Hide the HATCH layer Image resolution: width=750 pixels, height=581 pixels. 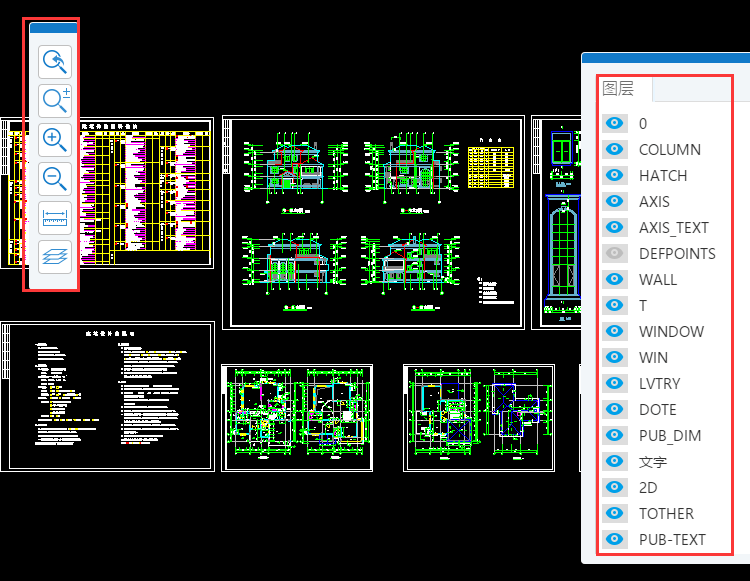point(615,175)
